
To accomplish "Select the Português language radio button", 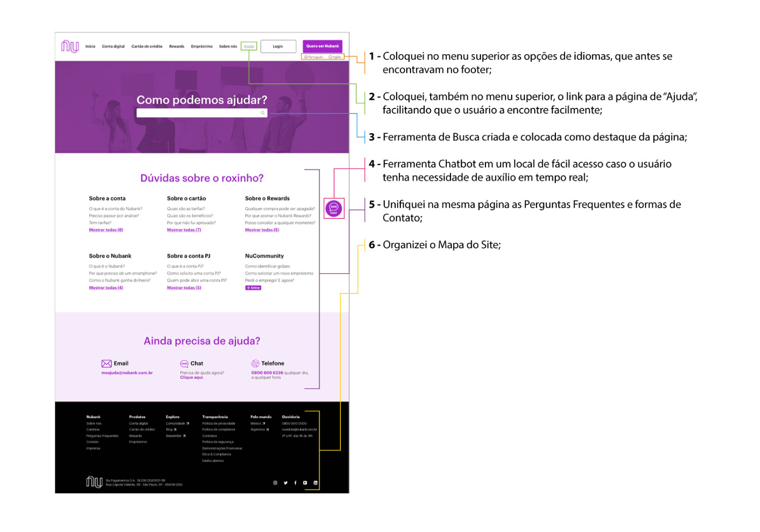I will pos(306,57).
